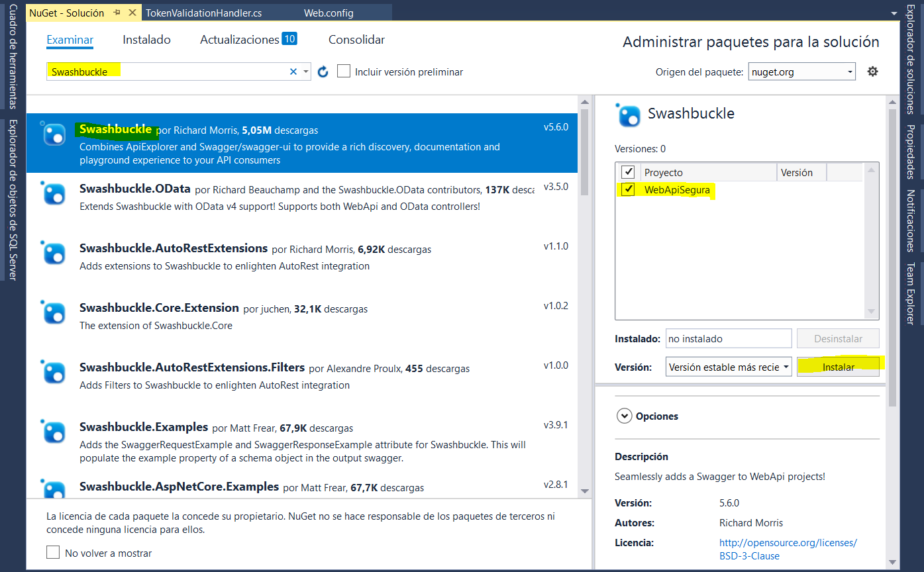The width and height of the screenshot is (924, 572).
Task: Click the Swashbuckle.OData package icon
Action: (x=54, y=193)
